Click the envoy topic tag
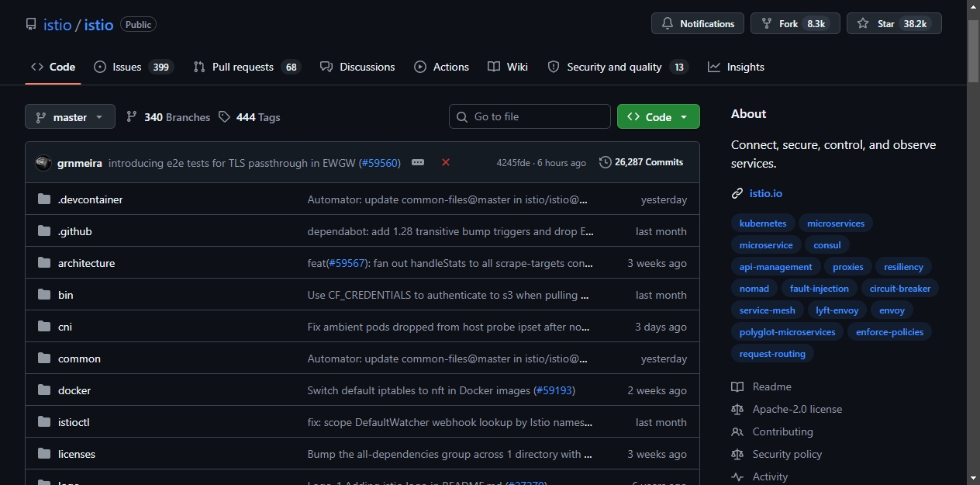980x485 pixels. coord(892,310)
